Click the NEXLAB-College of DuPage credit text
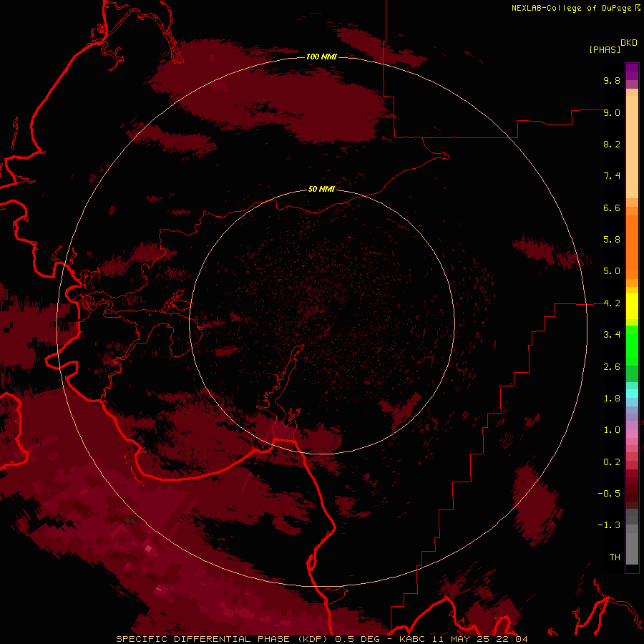The width and height of the screenshot is (644, 644). tap(572, 8)
